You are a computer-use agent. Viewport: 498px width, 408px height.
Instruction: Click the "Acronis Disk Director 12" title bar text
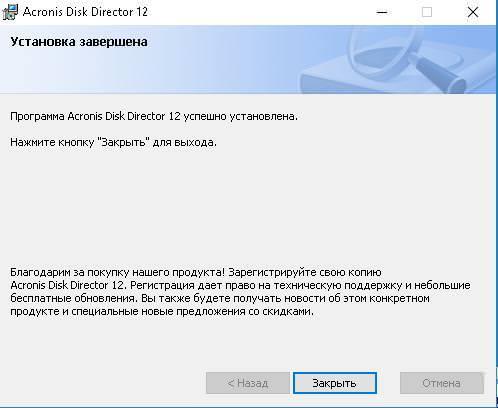[85, 12]
